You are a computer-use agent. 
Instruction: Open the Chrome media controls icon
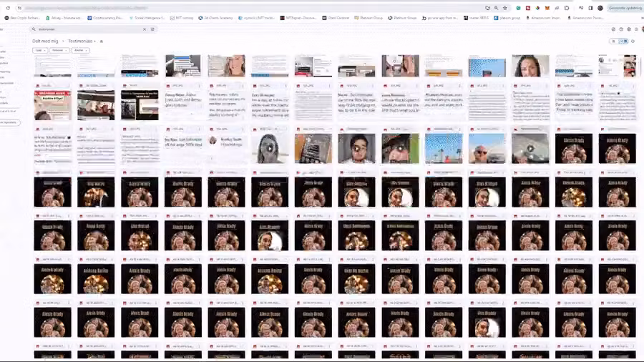[x=581, y=8]
